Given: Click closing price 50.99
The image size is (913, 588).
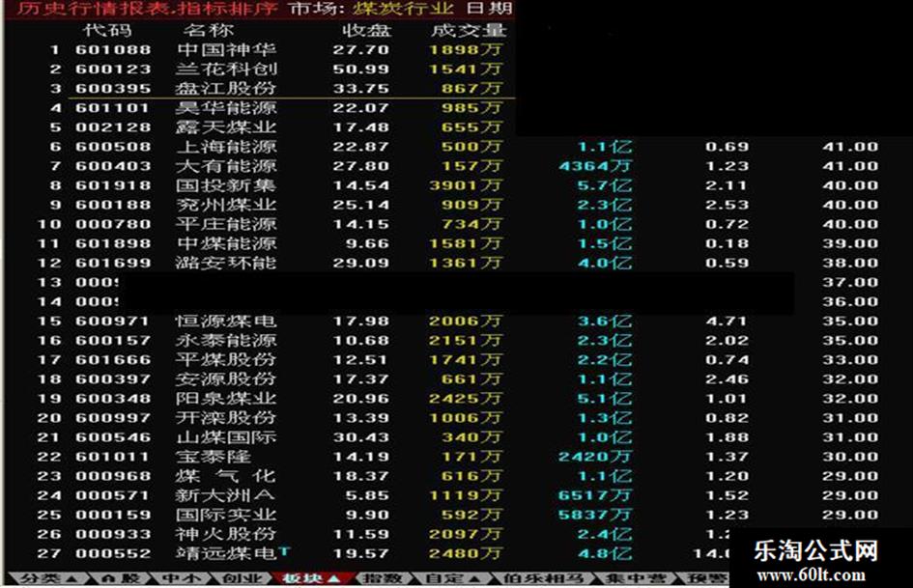Looking at the screenshot, I should click(361, 70).
